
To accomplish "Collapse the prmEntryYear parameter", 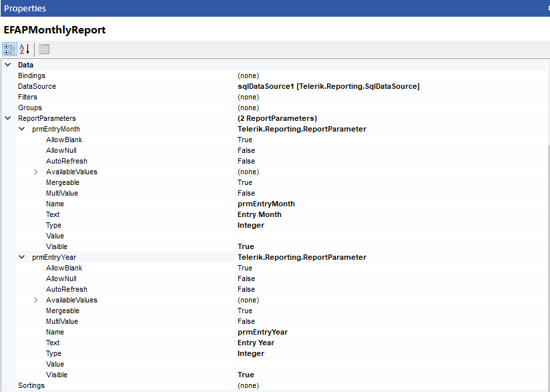I will click(22, 257).
